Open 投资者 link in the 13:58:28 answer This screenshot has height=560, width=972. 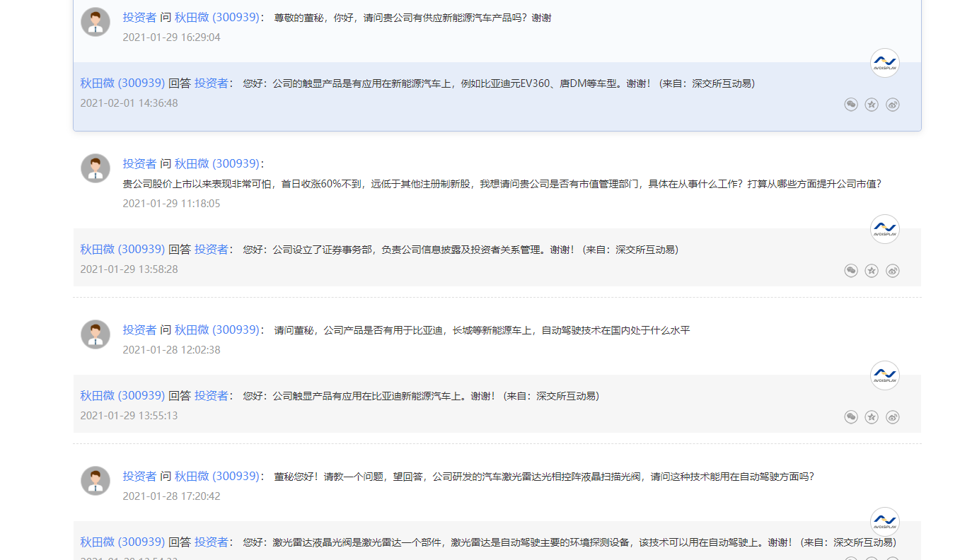pos(212,250)
